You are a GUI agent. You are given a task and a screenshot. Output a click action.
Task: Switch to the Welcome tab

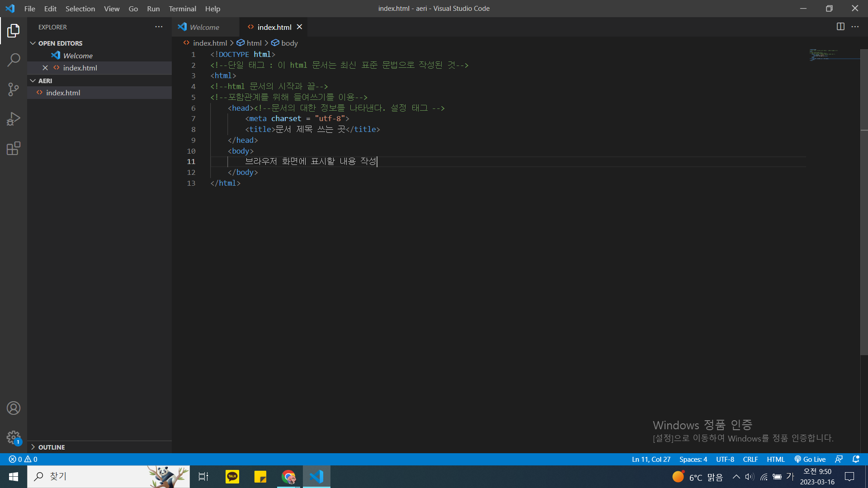[204, 27]
